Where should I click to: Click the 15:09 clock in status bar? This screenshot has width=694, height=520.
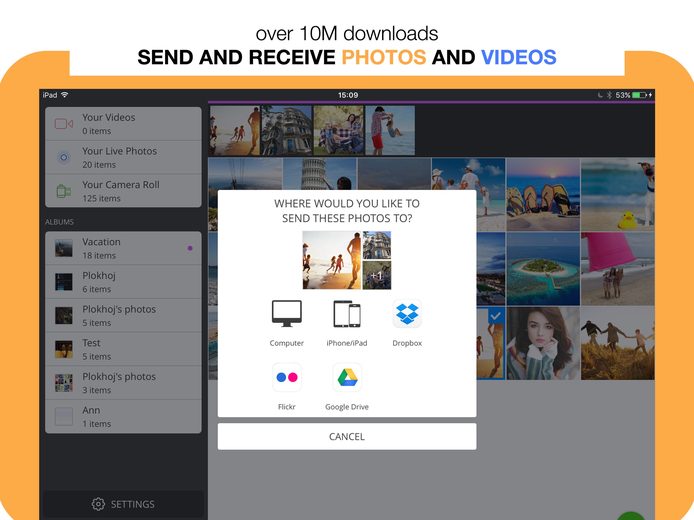point(348,95)
